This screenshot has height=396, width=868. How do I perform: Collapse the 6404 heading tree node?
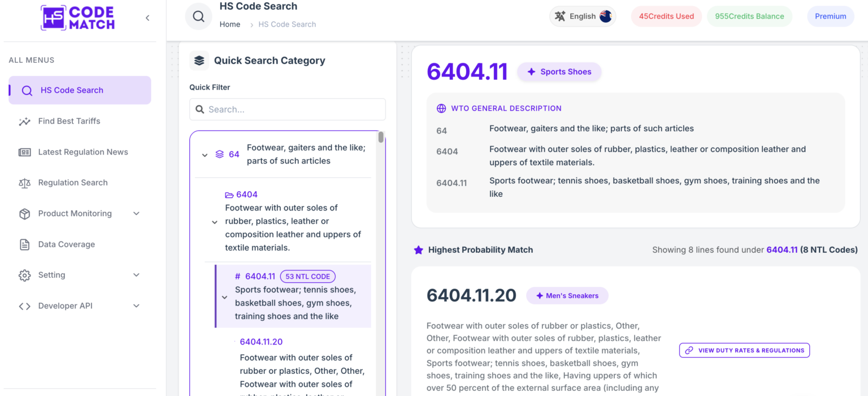click(x=215, y=222)
